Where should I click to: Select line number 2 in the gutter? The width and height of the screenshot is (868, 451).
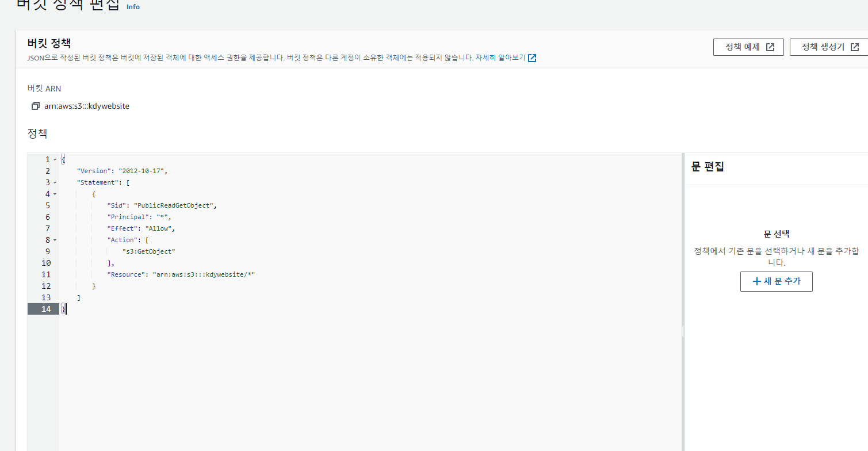48,171
